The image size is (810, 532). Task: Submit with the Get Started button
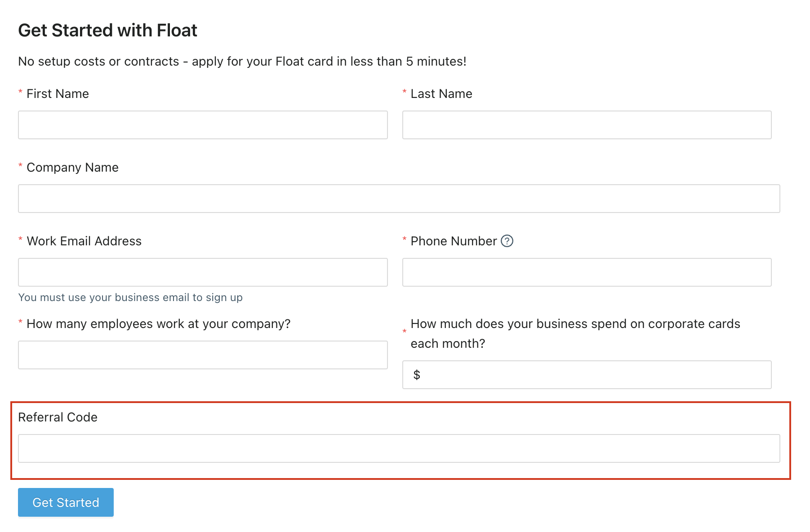(66, 502)
